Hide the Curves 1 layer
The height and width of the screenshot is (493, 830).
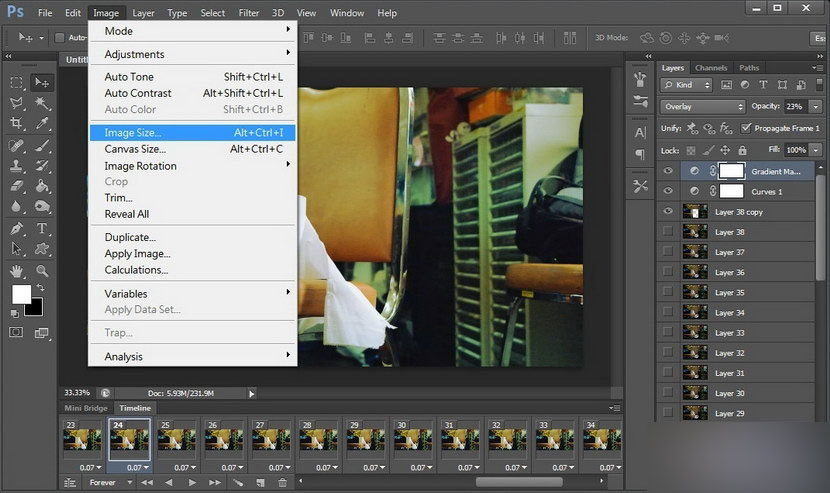(668, 191)
